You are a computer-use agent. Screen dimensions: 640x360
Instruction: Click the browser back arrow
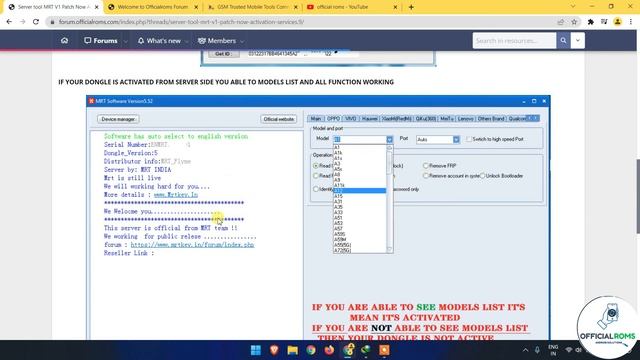tap(9, 22)
